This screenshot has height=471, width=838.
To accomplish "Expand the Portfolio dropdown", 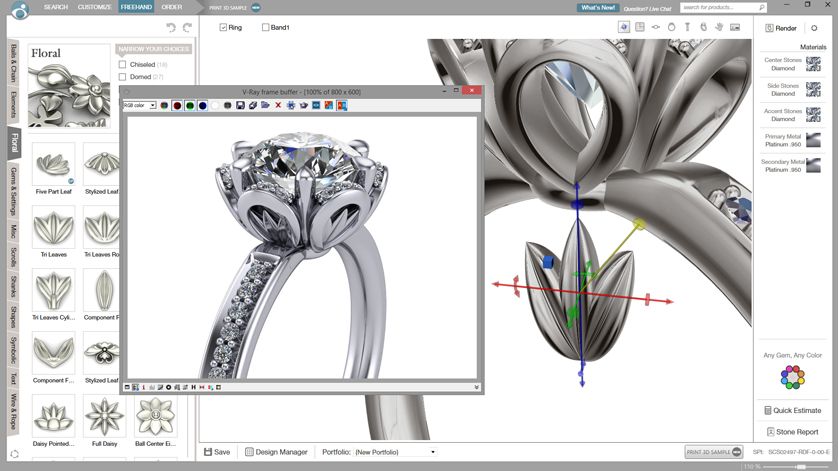I will coord(433,452).
